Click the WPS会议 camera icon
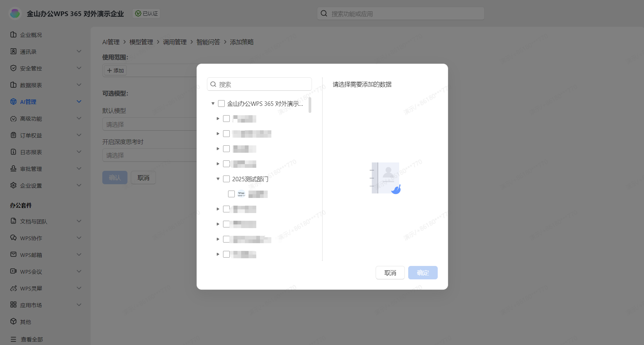 (x=13, y=271)
